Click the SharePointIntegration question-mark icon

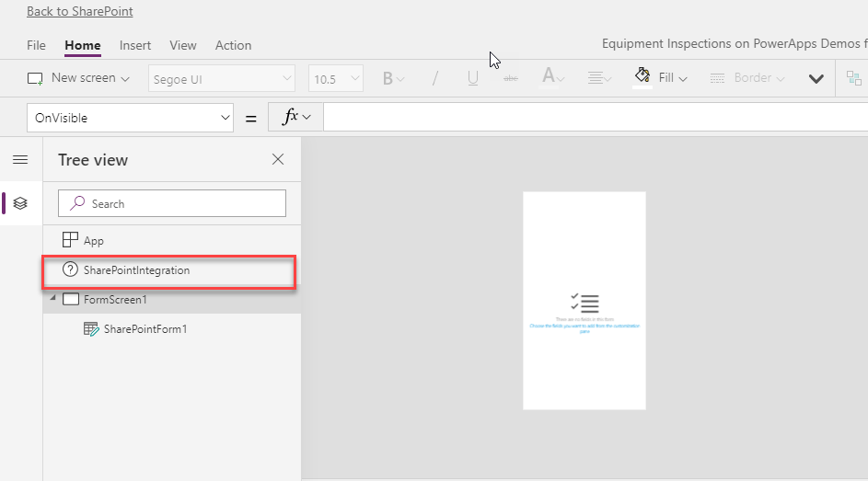point(70,269)
